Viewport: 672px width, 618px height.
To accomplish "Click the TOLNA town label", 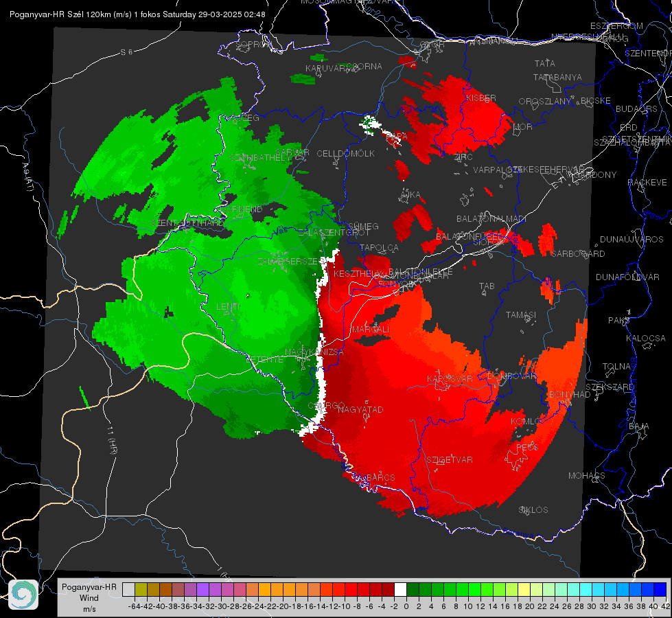I will [x=616, y=366].
